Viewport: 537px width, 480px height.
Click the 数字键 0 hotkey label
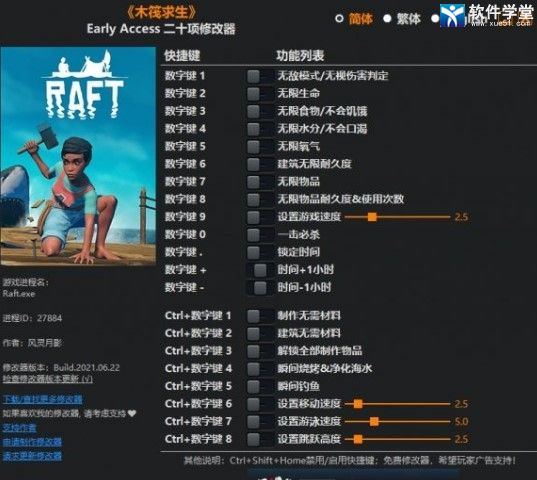coord(185,235)
